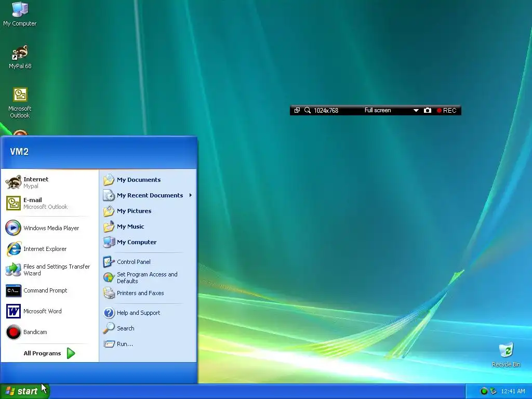
Task: Click the VM2 user name header
Action: [x=19, y=152]
